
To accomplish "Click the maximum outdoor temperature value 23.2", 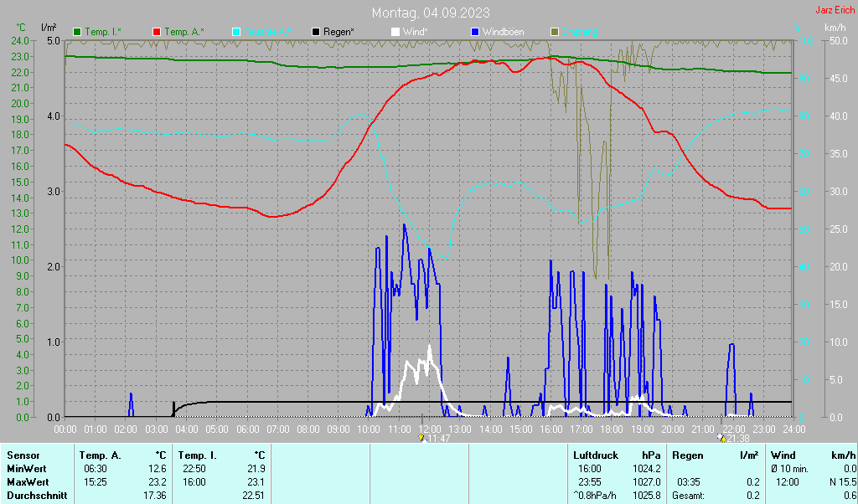I will [158, 483].
